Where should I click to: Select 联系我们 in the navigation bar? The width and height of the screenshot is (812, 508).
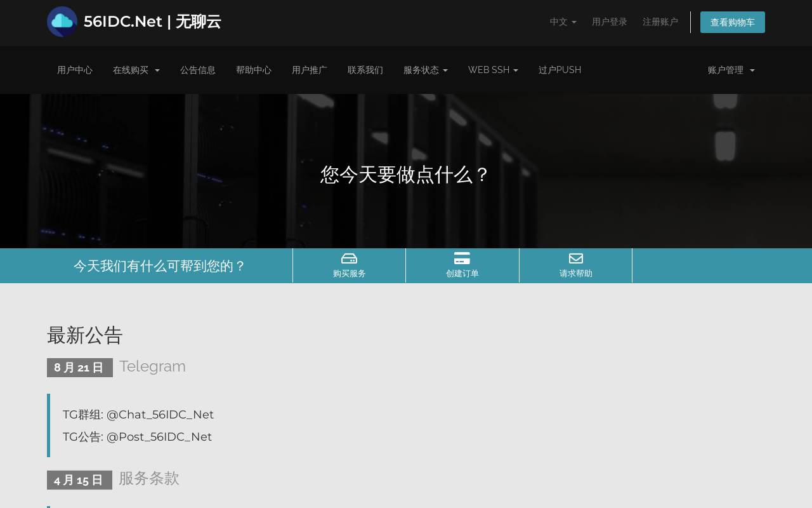[x=365, y=70]
